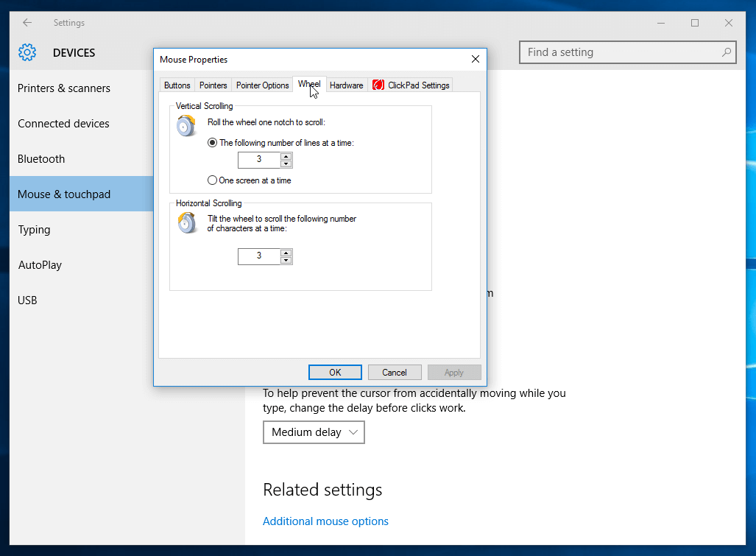Open the Additional mouse options link
The image size is (756, 556).
click(x=325, y=521)
